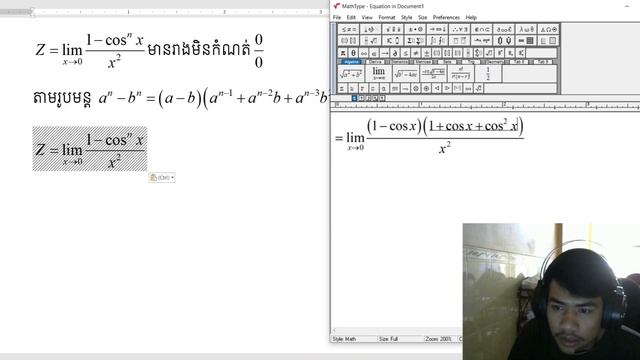
Task: Open the Paste Options (Ctrl) dropdown in Word
Action: point(162,178)
